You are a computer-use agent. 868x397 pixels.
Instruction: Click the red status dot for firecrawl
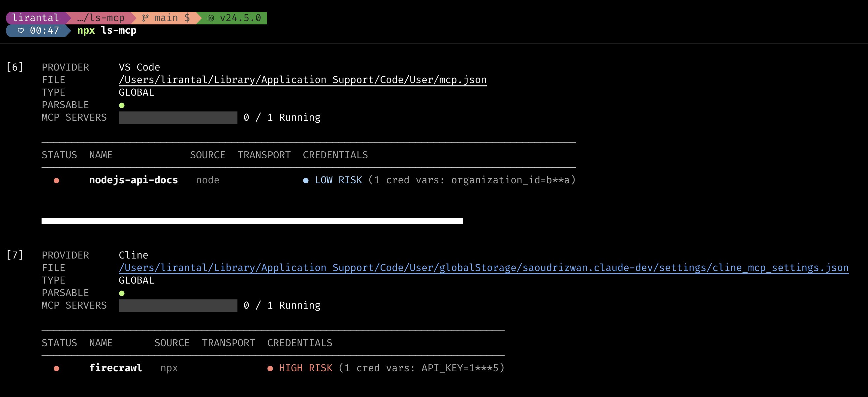coord(57,368)
